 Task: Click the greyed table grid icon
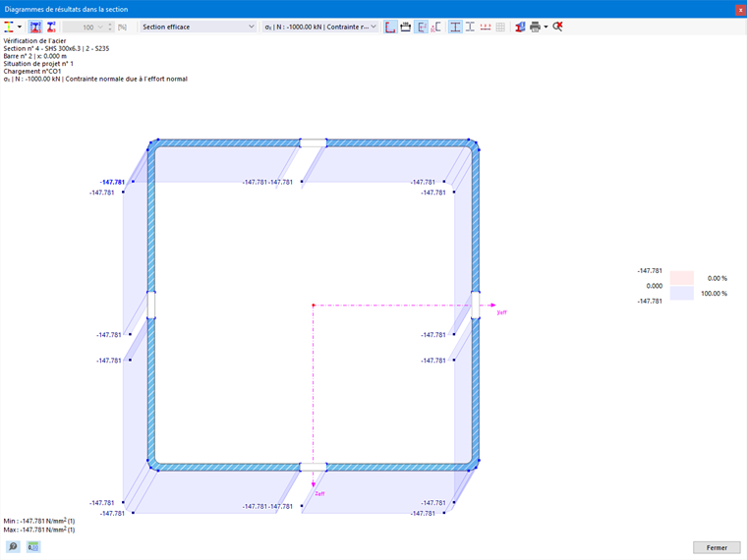(500, 27)
